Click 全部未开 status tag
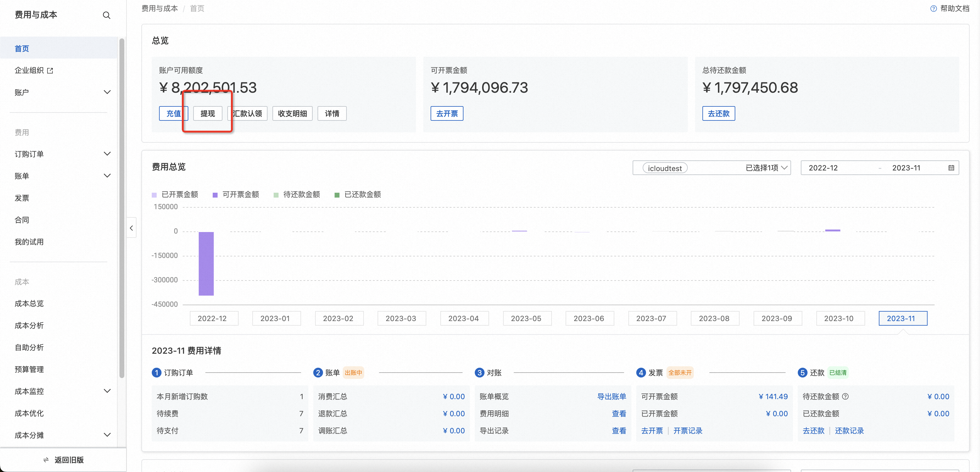 (x=680, y=373)
